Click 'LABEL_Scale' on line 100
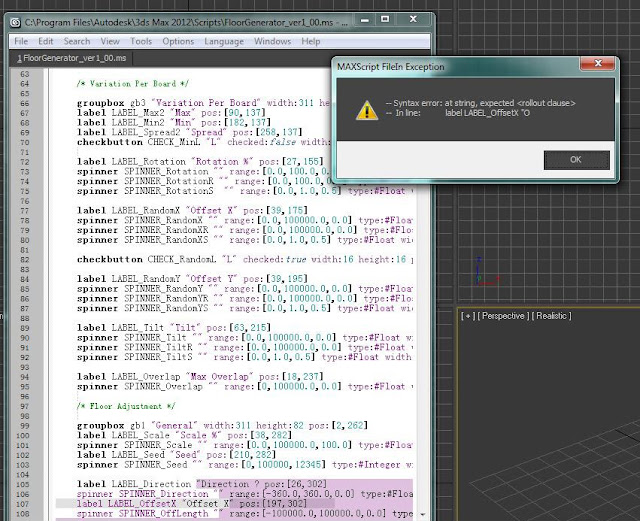The image size is (640, 521). (140, 435)
